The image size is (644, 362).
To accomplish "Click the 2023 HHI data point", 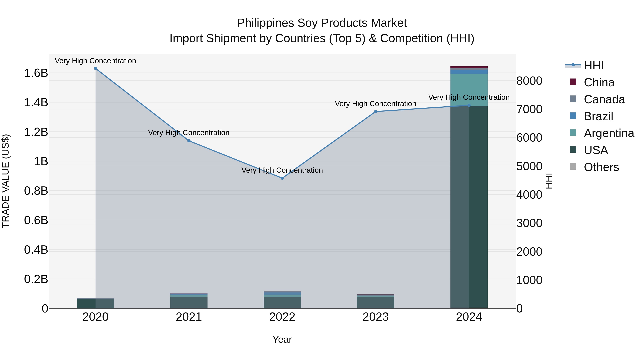I will point(375,112).
